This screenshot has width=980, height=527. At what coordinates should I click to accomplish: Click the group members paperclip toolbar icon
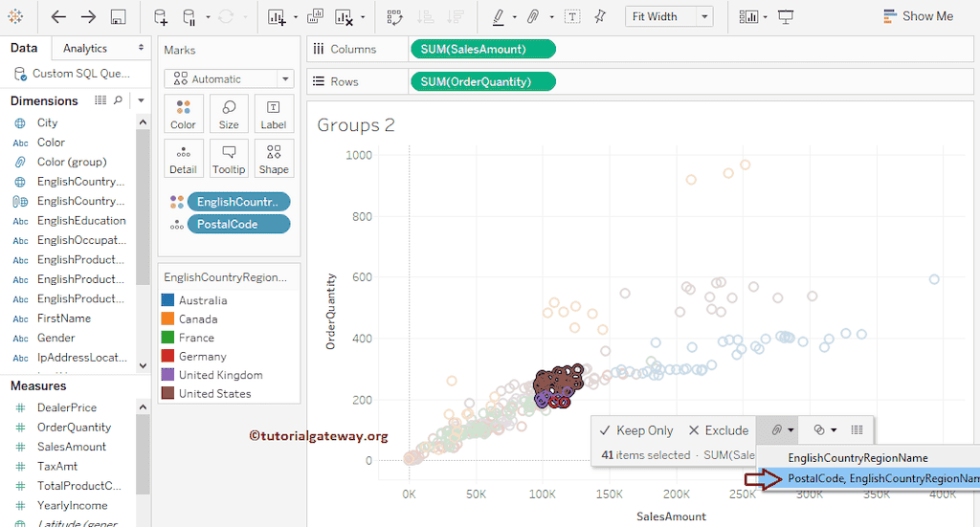point(533,17)
